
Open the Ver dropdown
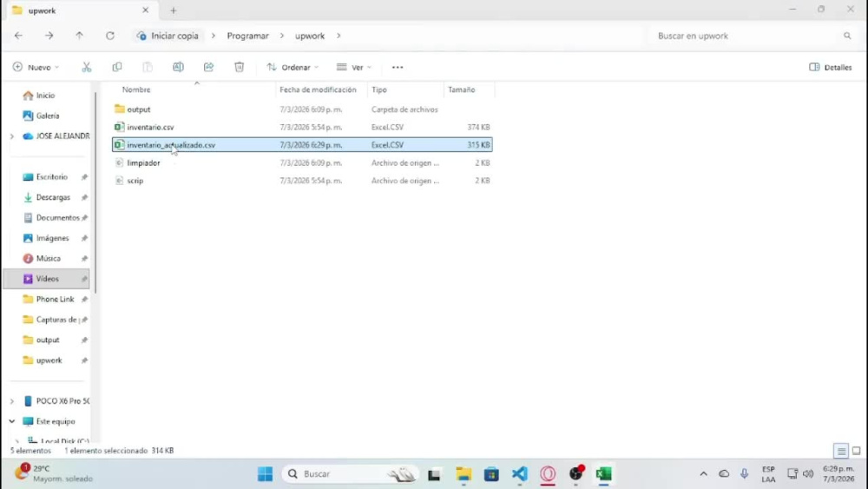point(354,67)
